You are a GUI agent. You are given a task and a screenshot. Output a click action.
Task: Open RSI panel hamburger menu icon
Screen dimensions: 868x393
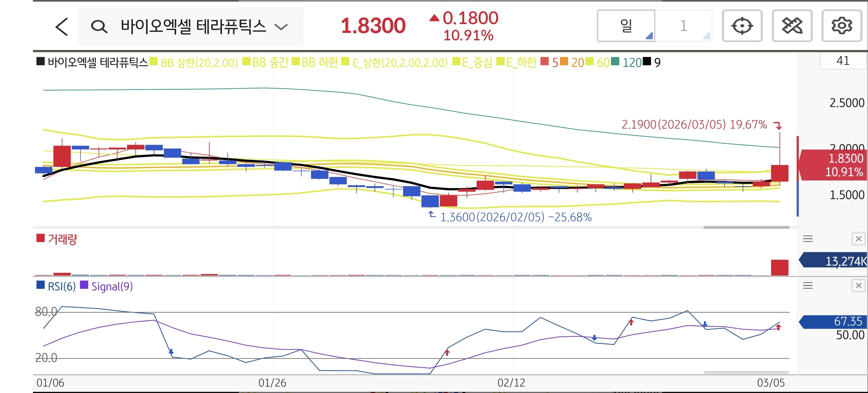808,286
